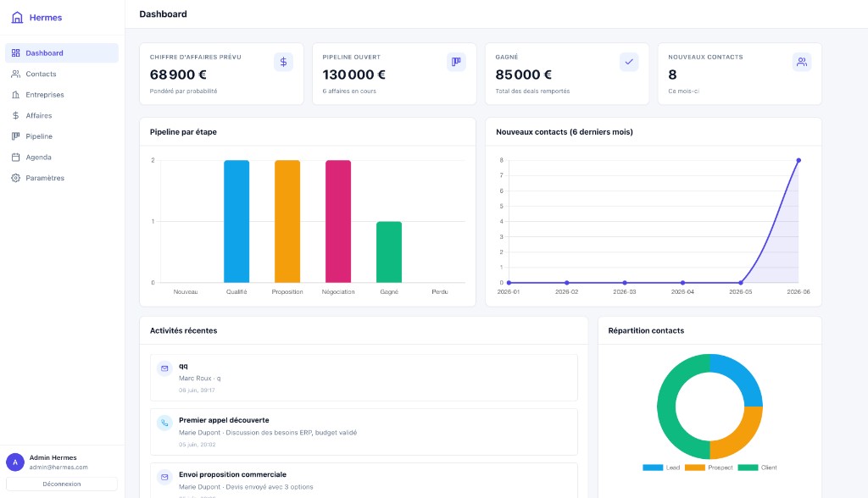This screenshot has width=868, height=498.
Task: Click the Dashboard grid icon in sidebar
Action: [15, 53]
